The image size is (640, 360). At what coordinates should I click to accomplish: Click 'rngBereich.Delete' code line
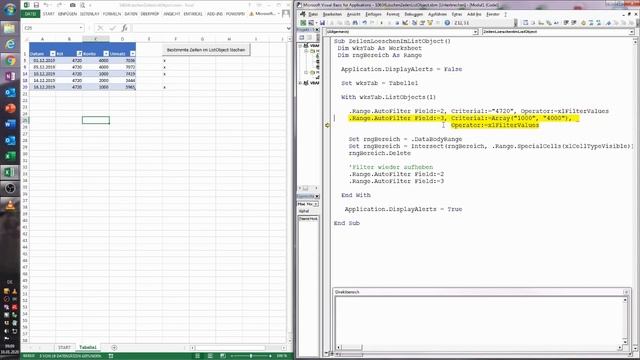pos(380,153)
